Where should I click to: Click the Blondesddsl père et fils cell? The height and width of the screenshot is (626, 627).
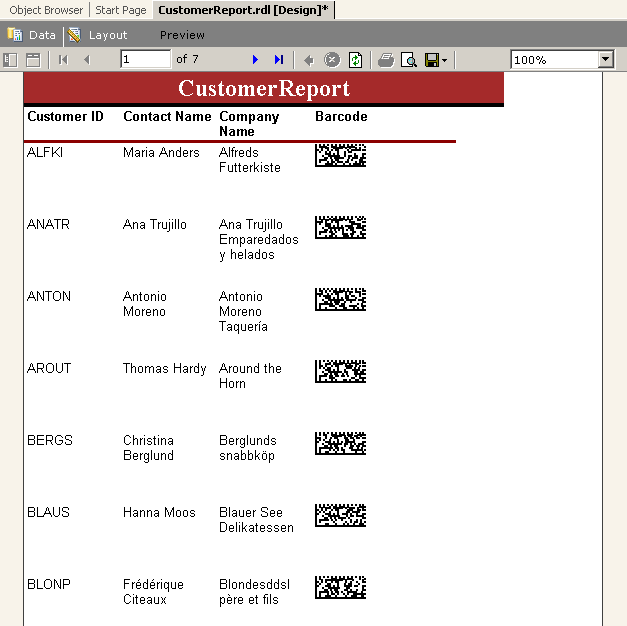[x=254, y=592]
